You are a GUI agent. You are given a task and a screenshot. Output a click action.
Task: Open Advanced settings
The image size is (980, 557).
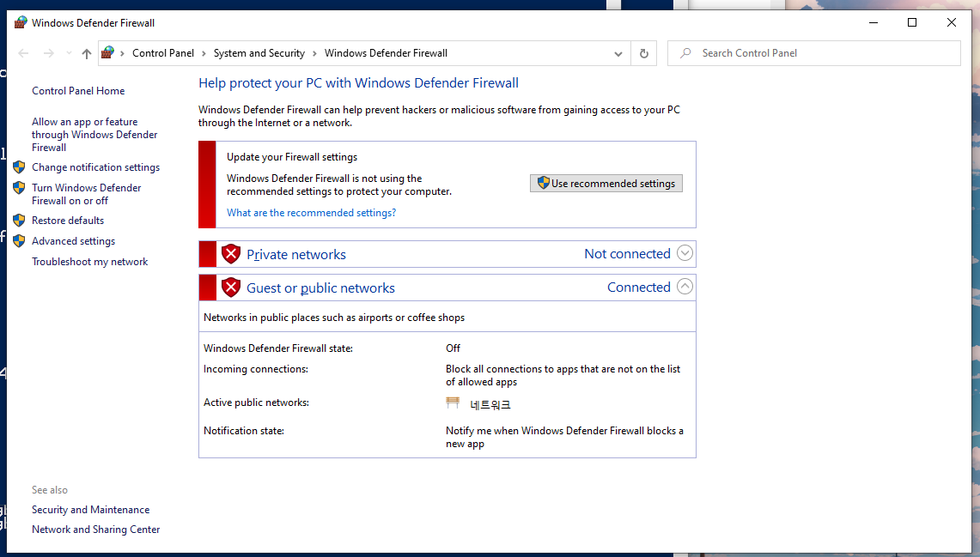73,241
